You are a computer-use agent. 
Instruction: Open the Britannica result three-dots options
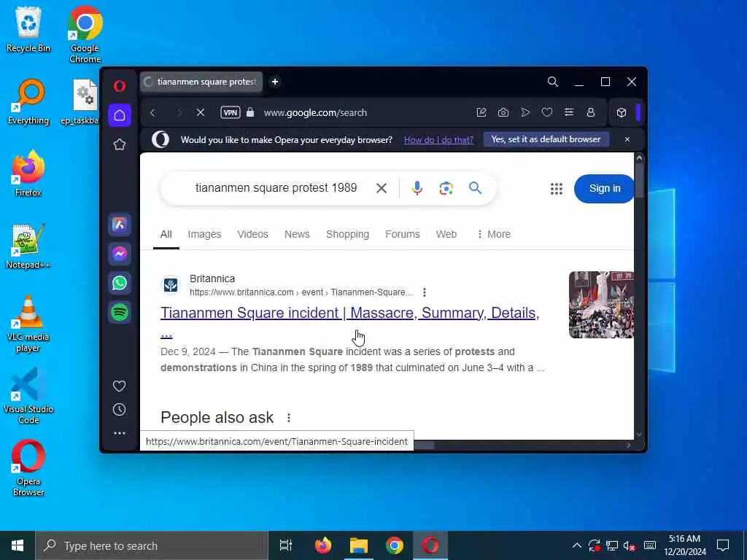coord(424,292)
